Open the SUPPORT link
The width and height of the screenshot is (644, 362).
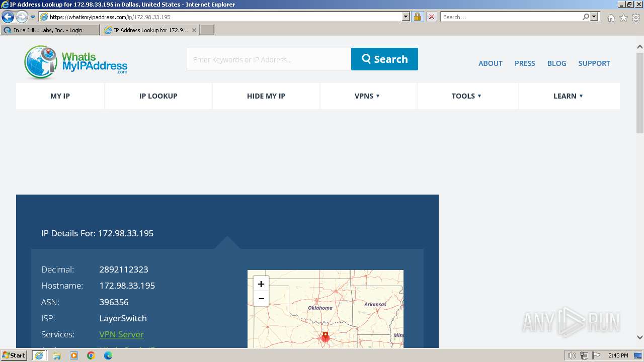click(594, 63)
